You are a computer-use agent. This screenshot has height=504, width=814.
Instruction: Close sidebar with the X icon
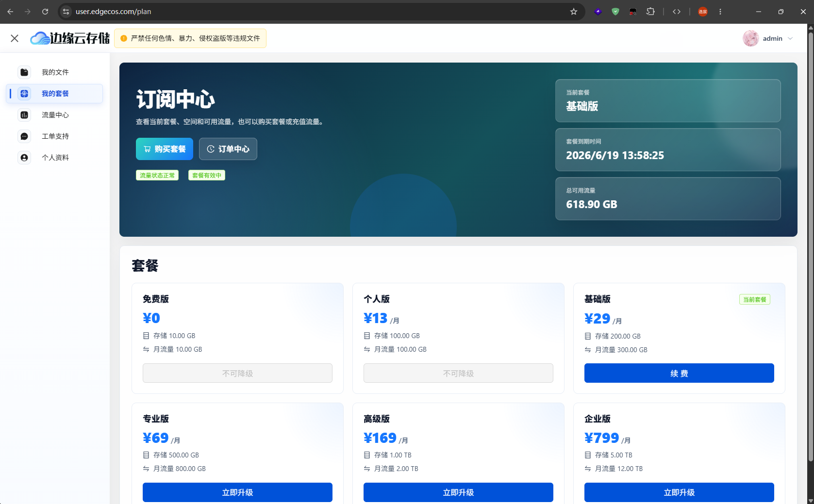15,38
